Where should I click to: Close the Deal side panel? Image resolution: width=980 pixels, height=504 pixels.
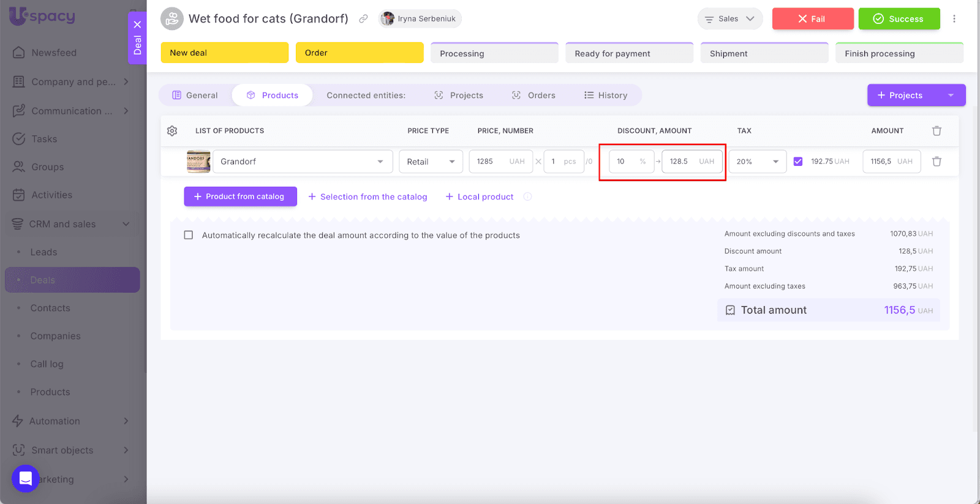pyautogui.click(x=137, y=24)
